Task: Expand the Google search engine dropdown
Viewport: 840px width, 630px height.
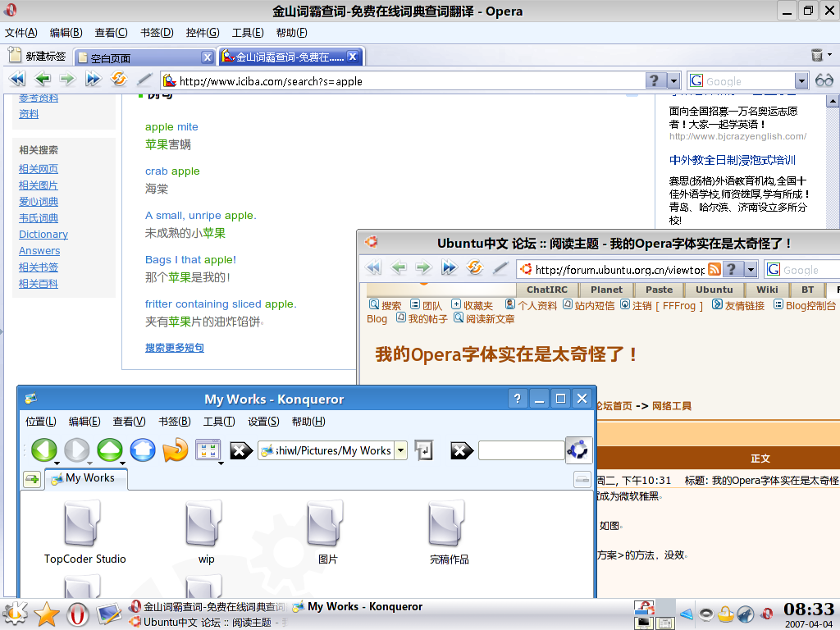Action: pyautogui.click(x=801, y=81)
